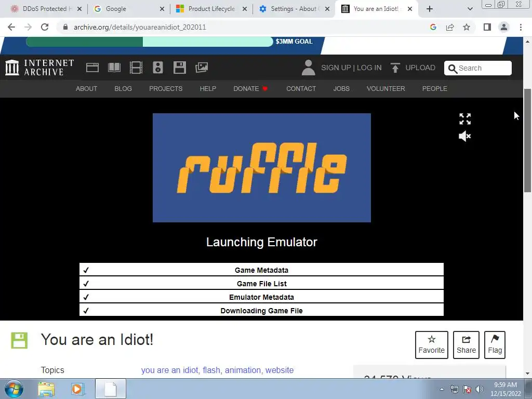Open the PROJECTS menu link

tap(166, 88)
